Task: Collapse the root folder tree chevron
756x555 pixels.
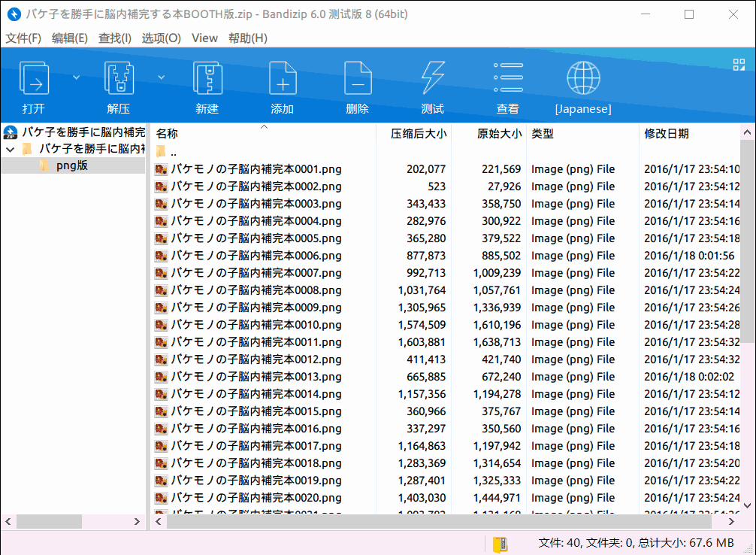Action: point(10,149)
